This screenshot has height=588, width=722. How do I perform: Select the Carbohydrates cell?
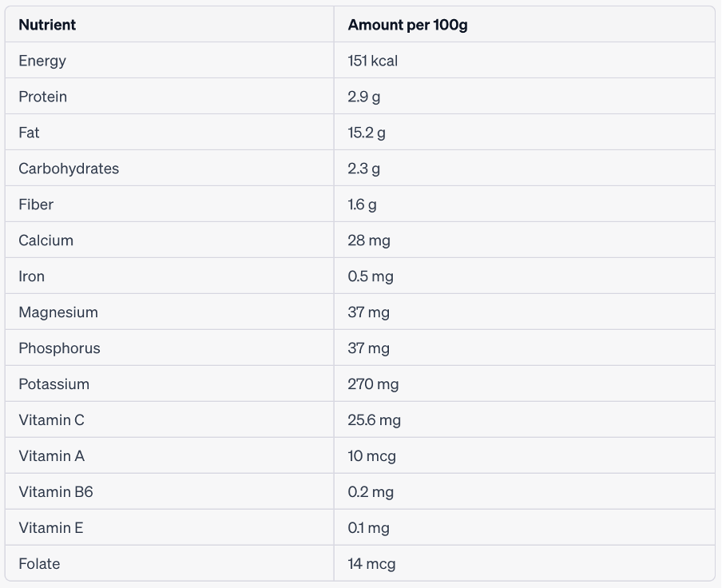coord(69,169)
